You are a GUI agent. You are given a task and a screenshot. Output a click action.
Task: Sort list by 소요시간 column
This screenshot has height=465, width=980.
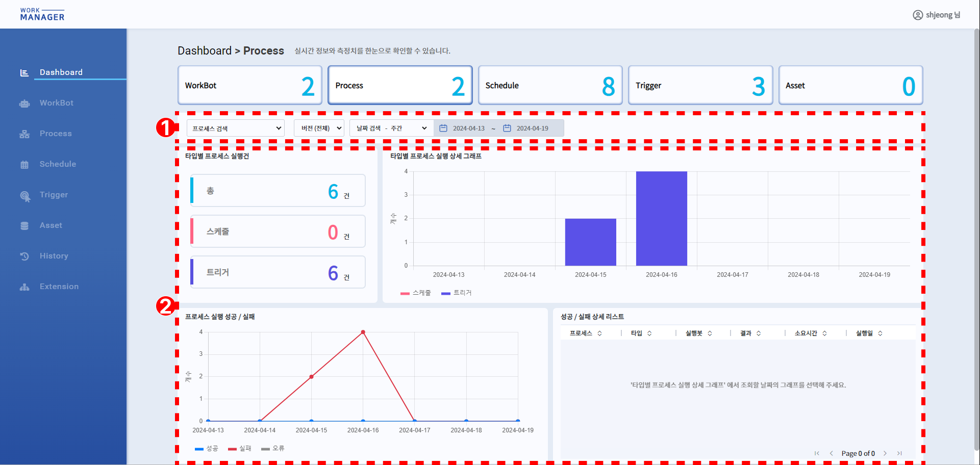[x=824, y=333]
